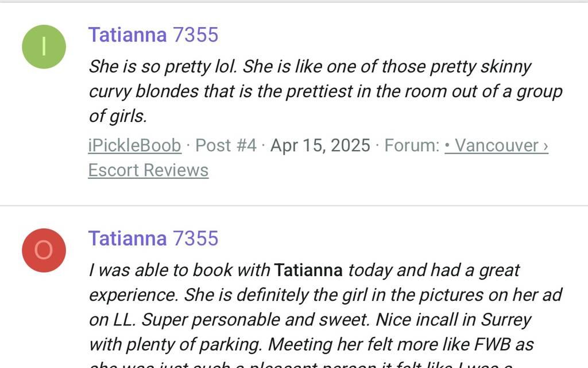Click the red "O" user avatar
Viewport: 588px width, 368px height.
(44, 250)
